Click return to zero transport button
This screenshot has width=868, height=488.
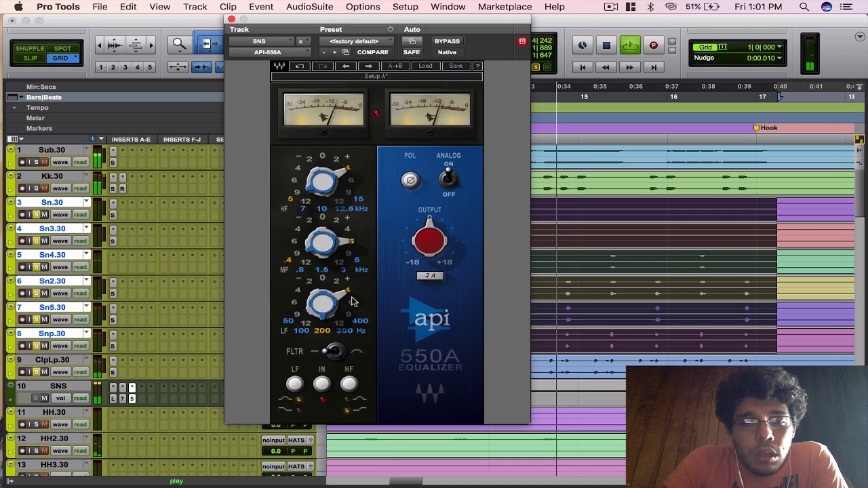(x=582, y=67)
